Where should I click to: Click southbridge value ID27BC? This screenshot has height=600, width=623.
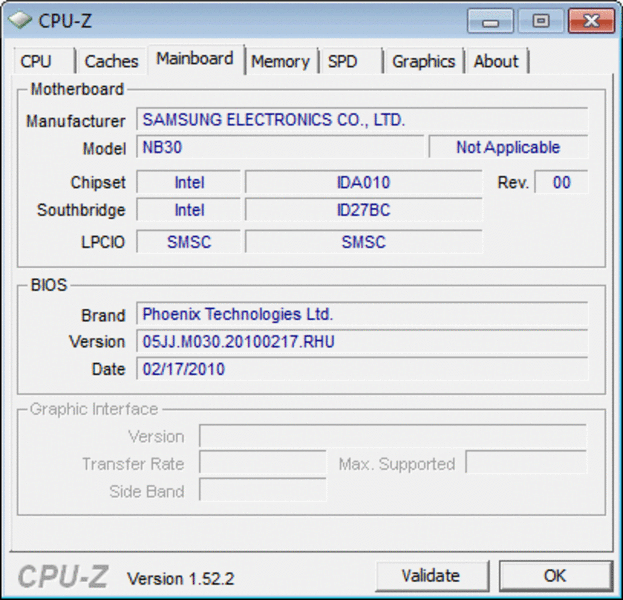tap(364, 210)
